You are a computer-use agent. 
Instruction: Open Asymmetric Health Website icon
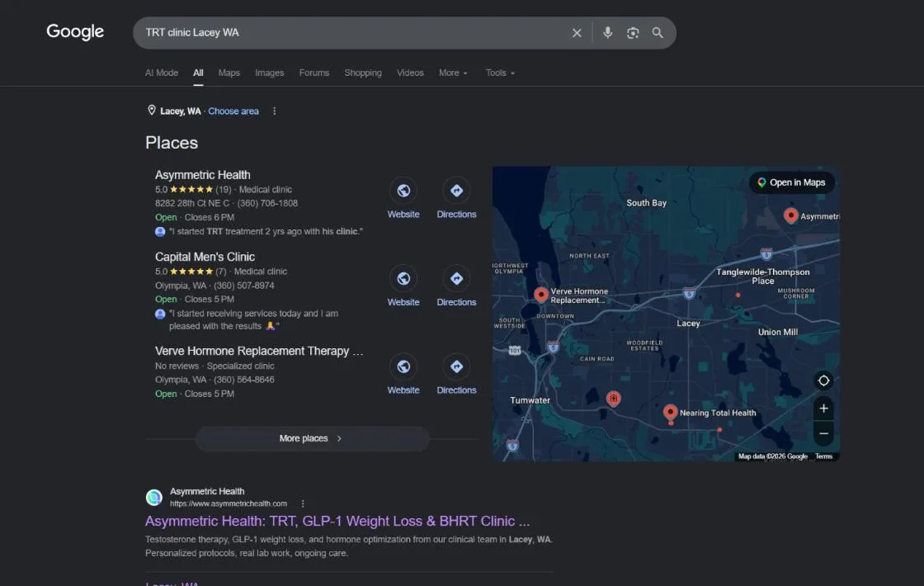click(x=403, y=191)
